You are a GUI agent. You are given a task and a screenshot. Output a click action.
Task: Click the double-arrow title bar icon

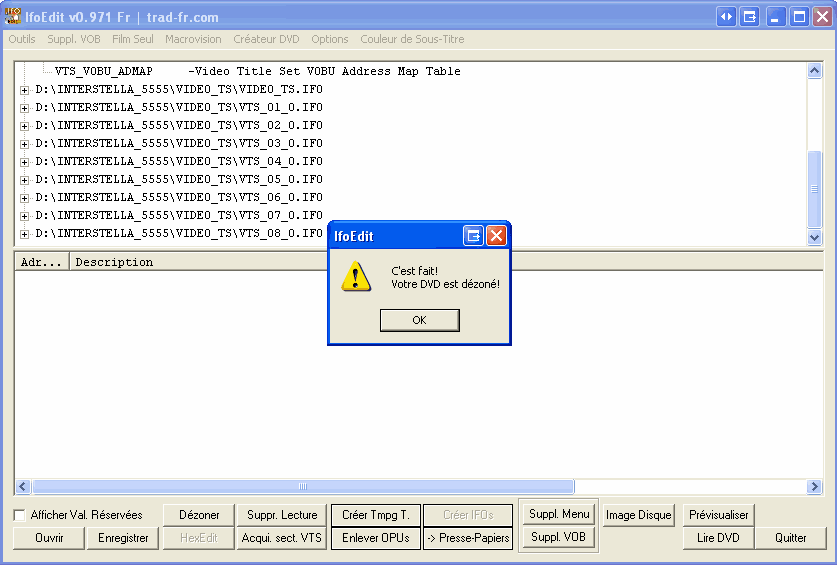727,17
